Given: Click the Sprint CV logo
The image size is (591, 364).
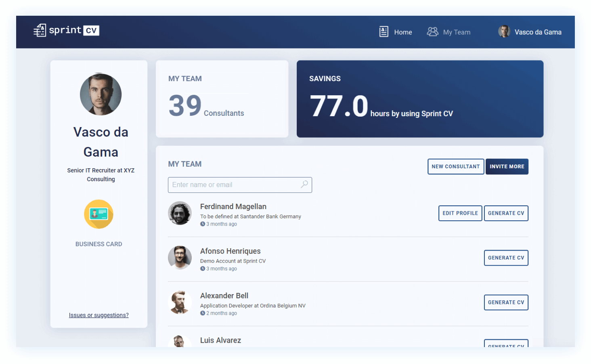Looking at the screenshot, I should click(x=67, y=30).
